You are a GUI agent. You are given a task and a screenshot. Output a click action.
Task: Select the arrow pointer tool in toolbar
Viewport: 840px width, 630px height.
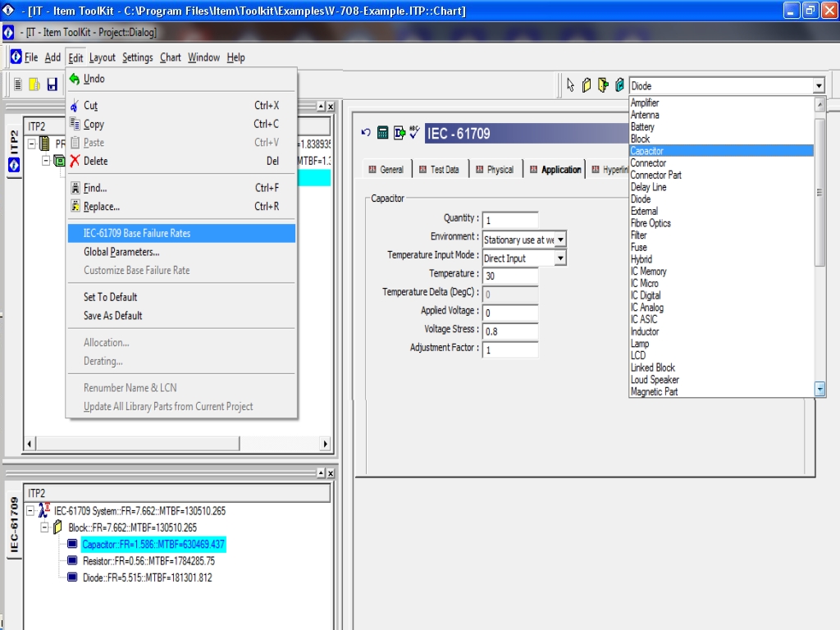570,84
